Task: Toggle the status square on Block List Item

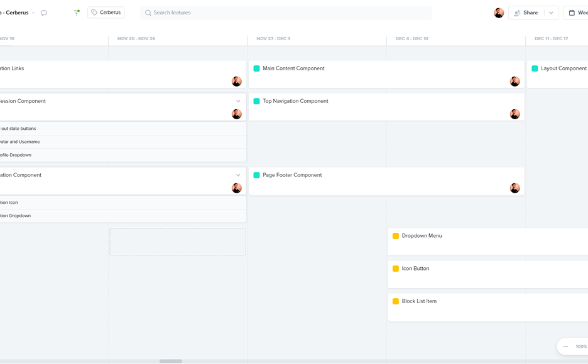Action: coord(395,301)
